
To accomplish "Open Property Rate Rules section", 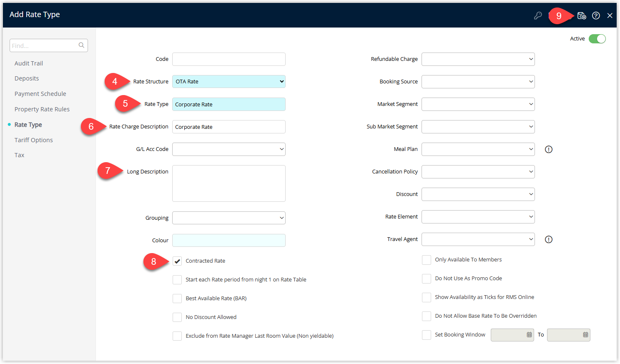I will 42,109.
